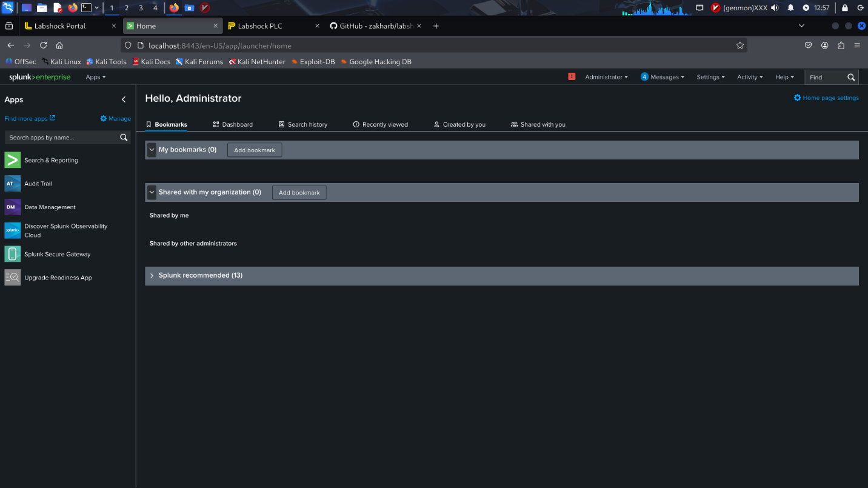Launch the Data Management app icon
The image size is (868, 488).
pos(12,207)
